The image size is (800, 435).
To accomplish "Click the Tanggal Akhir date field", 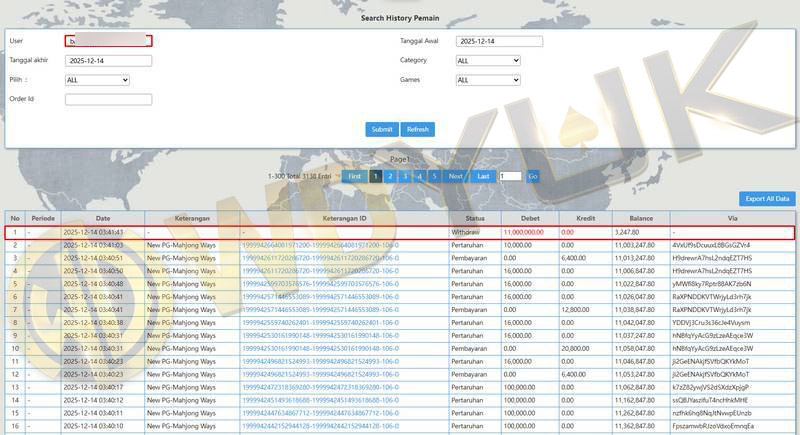I will pos(108,60).
